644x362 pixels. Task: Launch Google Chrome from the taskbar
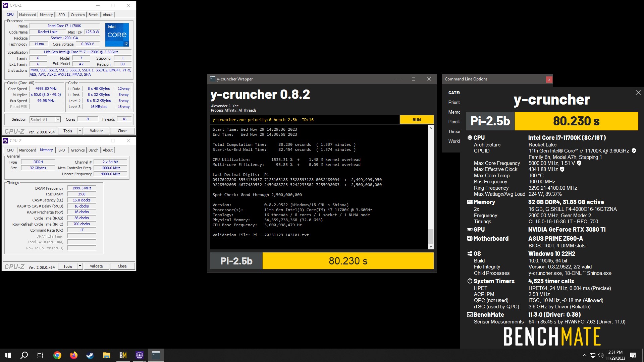(57, 355)
